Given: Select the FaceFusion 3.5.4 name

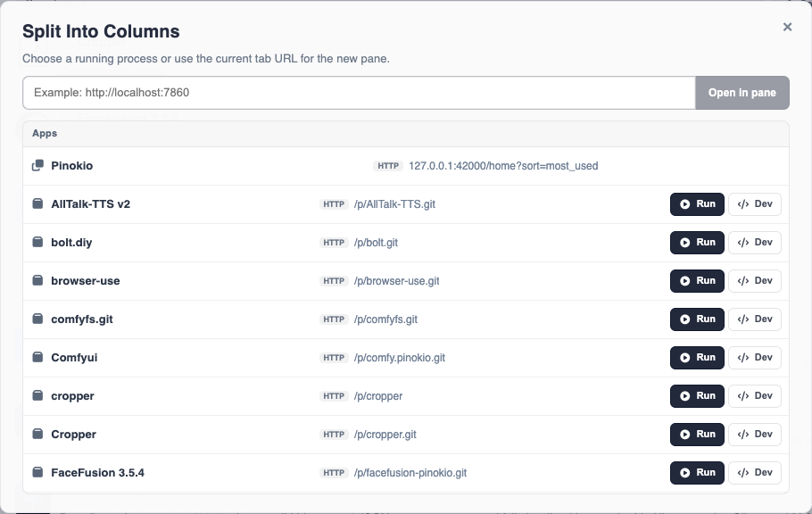Looking at the screenshot, I should click(98, 473).
